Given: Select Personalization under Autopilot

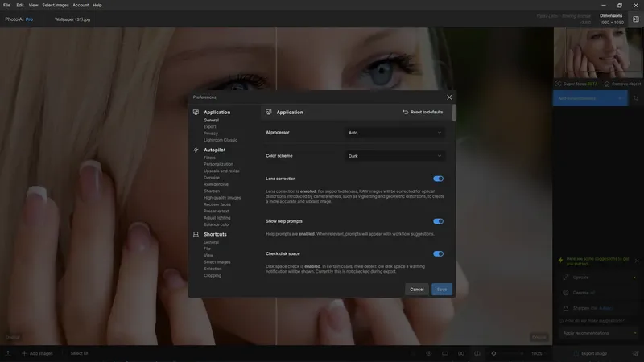Looking at the screenshot, I should pos(218,164).
